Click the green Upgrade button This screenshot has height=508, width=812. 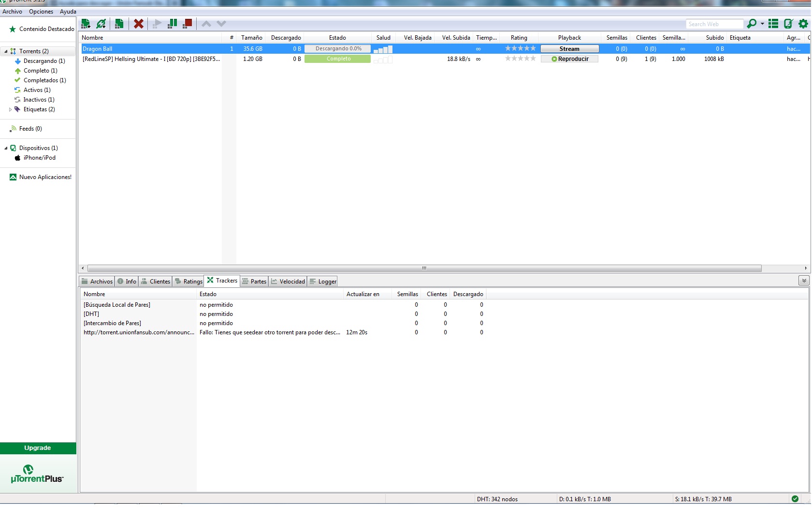(38, 448)
